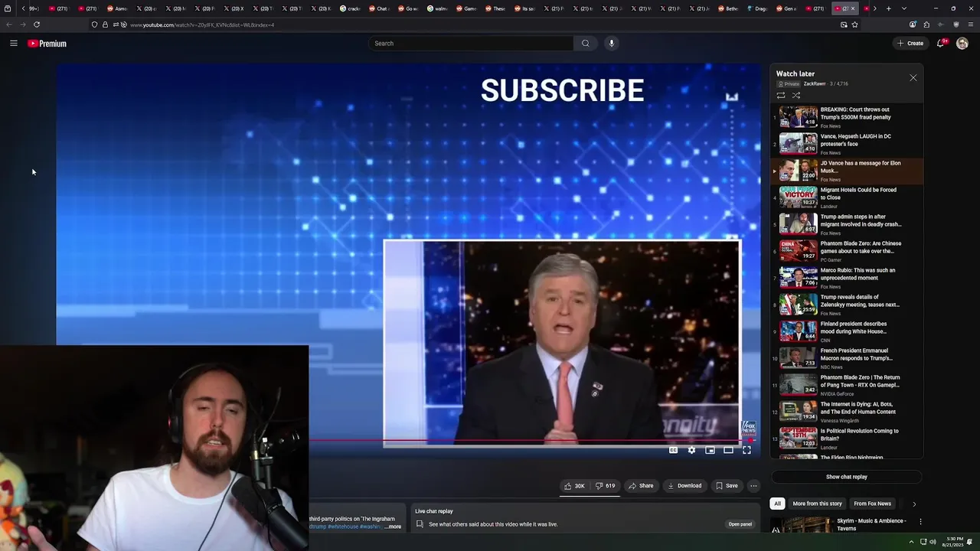This screenshot has height=551, width=980.
Task: Switch to the 'Gen a' Reddit tab
Action: pos(788,8)
